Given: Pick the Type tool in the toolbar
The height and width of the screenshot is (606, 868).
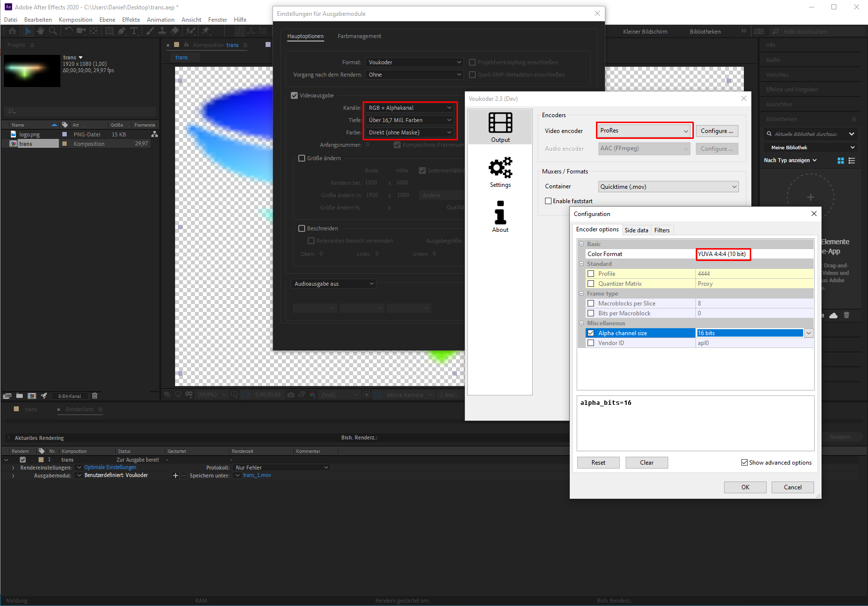Looking at the screenshot, I should (x=134, y=31).
